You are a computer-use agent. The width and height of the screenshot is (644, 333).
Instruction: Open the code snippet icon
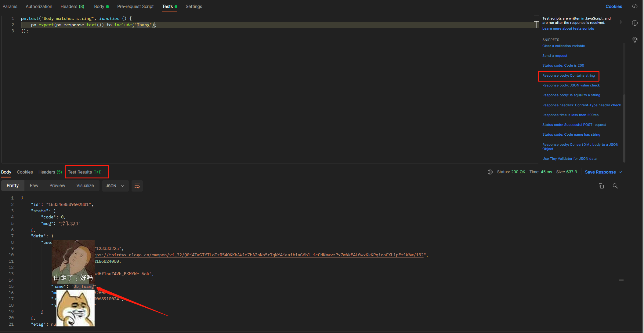[x=635, y=6]
